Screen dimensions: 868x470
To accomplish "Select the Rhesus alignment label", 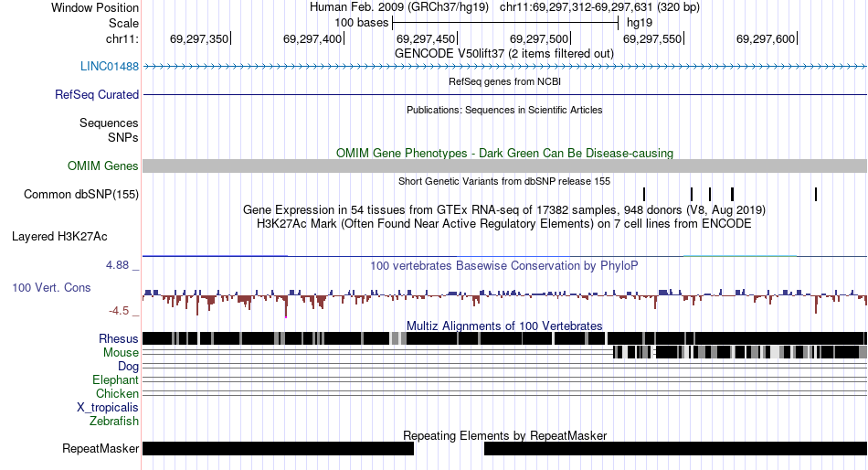I will pos(119,338).
